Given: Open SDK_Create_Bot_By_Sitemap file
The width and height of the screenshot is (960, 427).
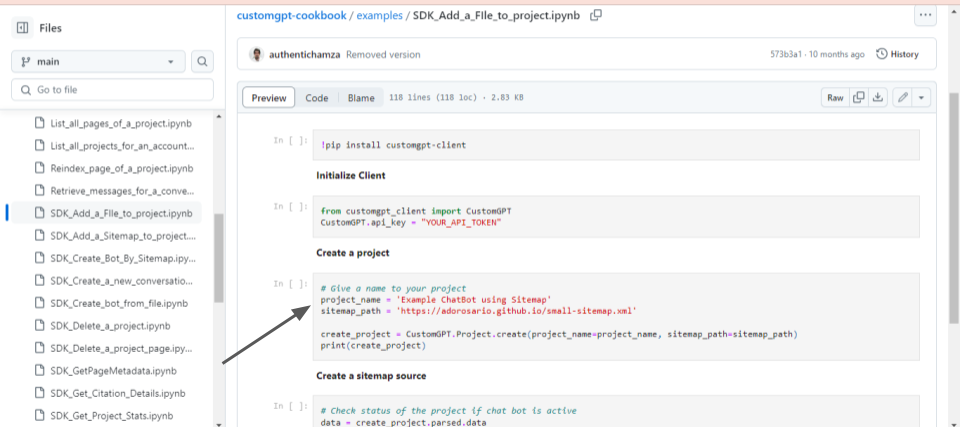Looking at the screenshot, I should [123, 258].
